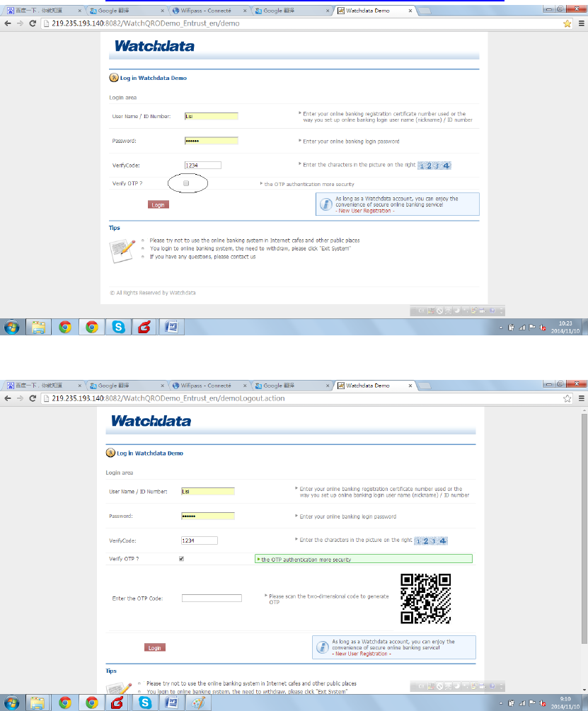Viewport: 588px width, 711px height.
Task: Focus the Enter the OTP Code field
Action: 212,598
